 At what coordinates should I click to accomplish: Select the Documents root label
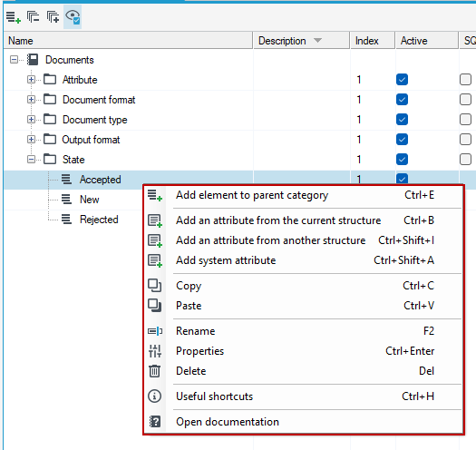point(70,60)
